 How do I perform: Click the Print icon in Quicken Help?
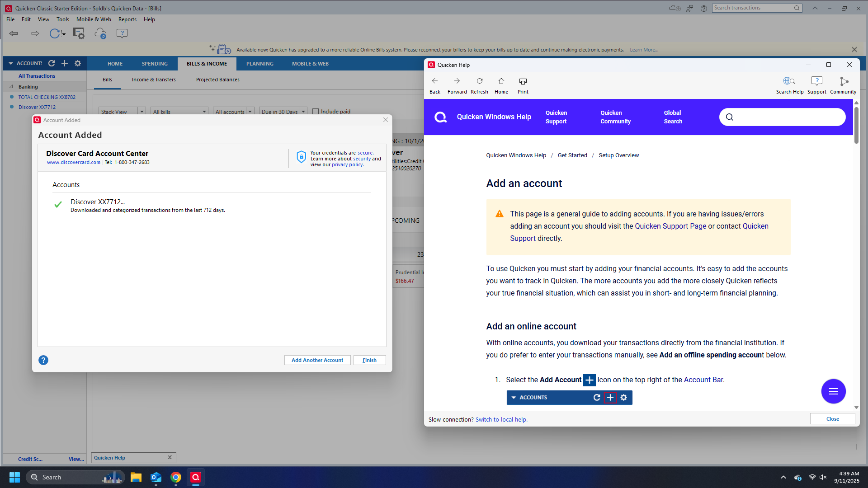point(523,81)
